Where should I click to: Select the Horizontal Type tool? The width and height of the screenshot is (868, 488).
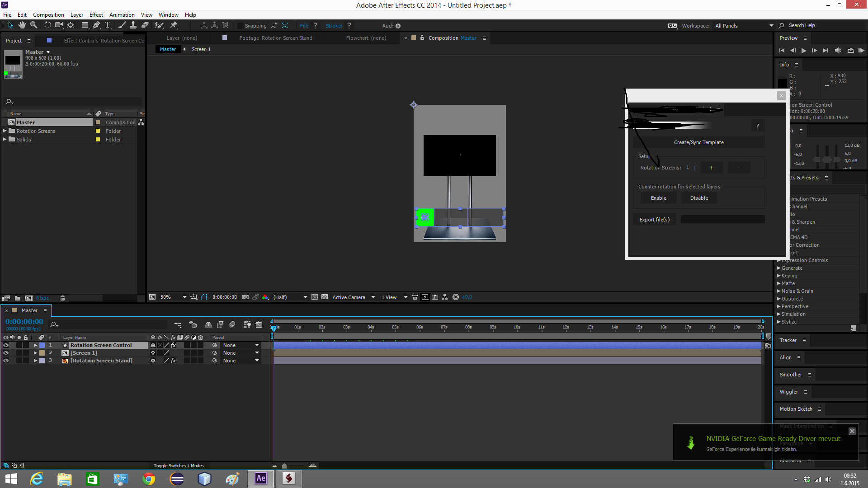pos(108,25)
